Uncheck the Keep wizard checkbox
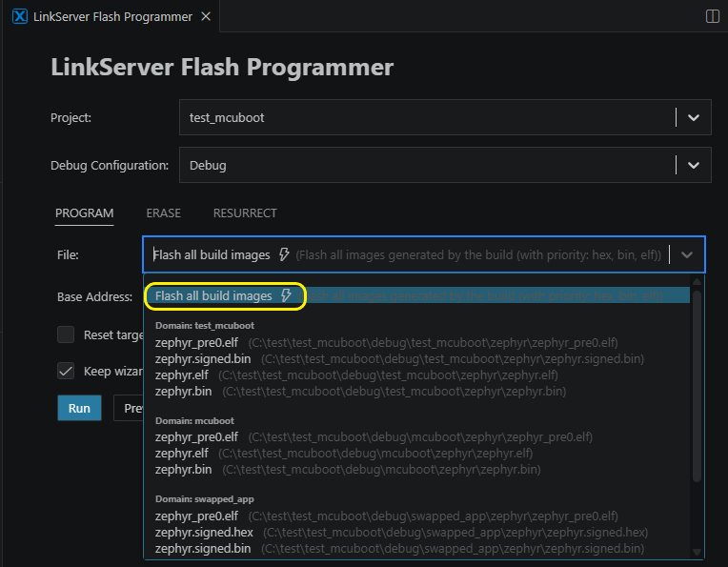Image resolution: width=728 pixels, height=567 pixels. coord(66,371)
